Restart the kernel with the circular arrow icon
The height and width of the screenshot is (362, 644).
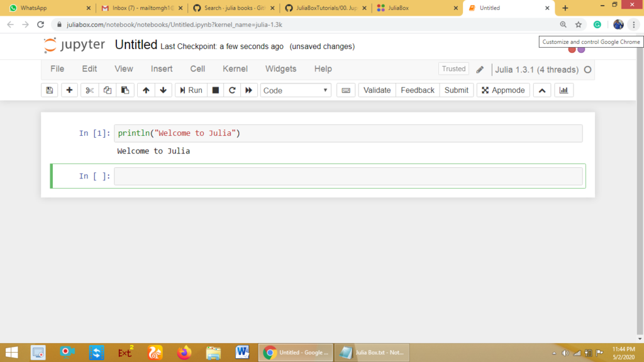(232, 90)
